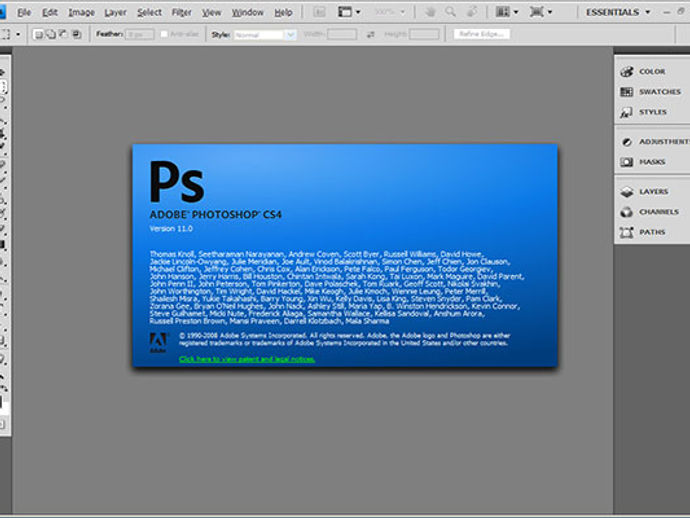This screenshot has height=518, width=690.
Task: Swap height and width icon
Action: 371,34
